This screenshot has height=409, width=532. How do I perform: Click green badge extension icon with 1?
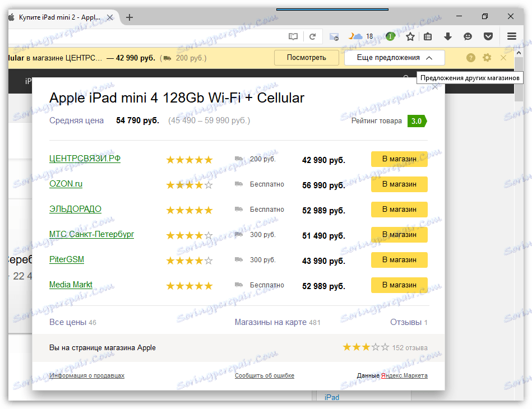tap(391, 36)
